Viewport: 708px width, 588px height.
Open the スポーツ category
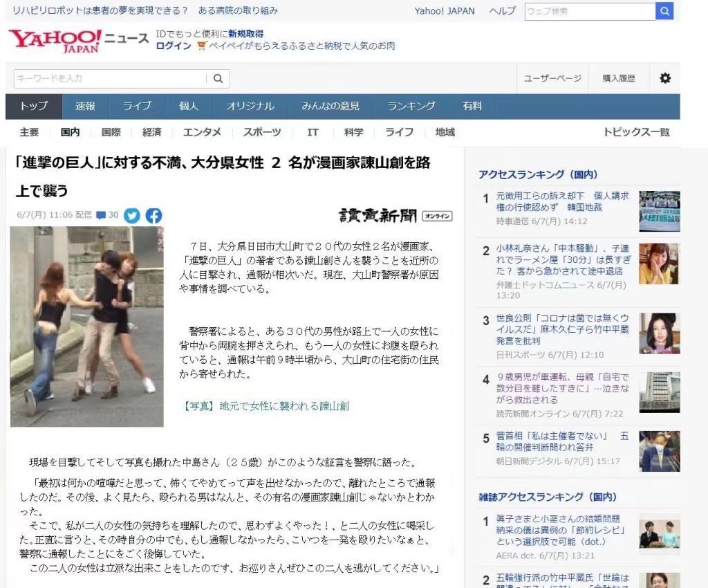click(262, 132)
